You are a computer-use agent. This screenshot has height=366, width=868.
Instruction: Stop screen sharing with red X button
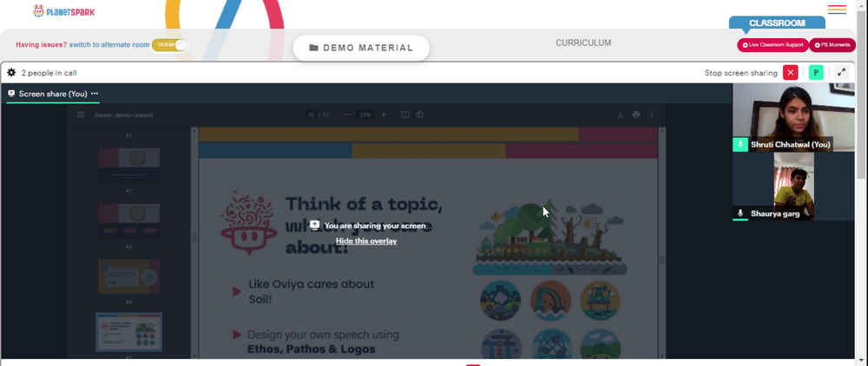[791, 73]
